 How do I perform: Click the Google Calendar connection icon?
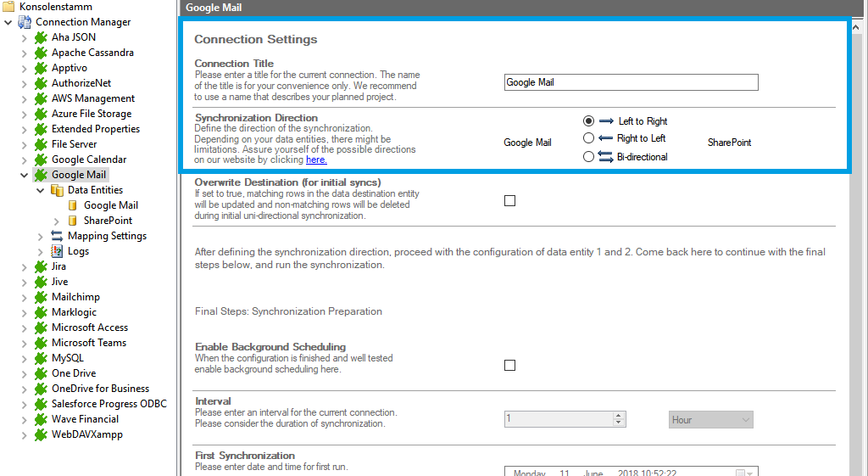pyautogui.click(x=41, y=160)
